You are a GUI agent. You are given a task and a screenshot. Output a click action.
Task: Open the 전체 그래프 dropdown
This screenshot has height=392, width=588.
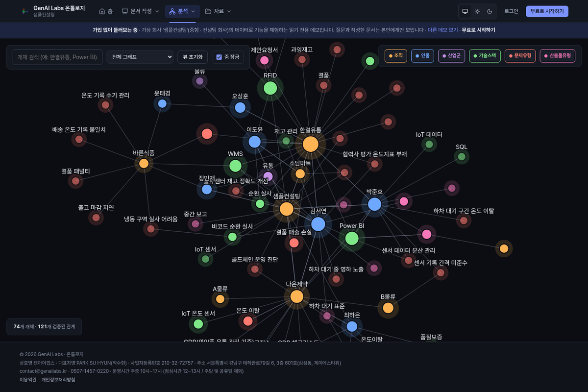pos(140,57)
